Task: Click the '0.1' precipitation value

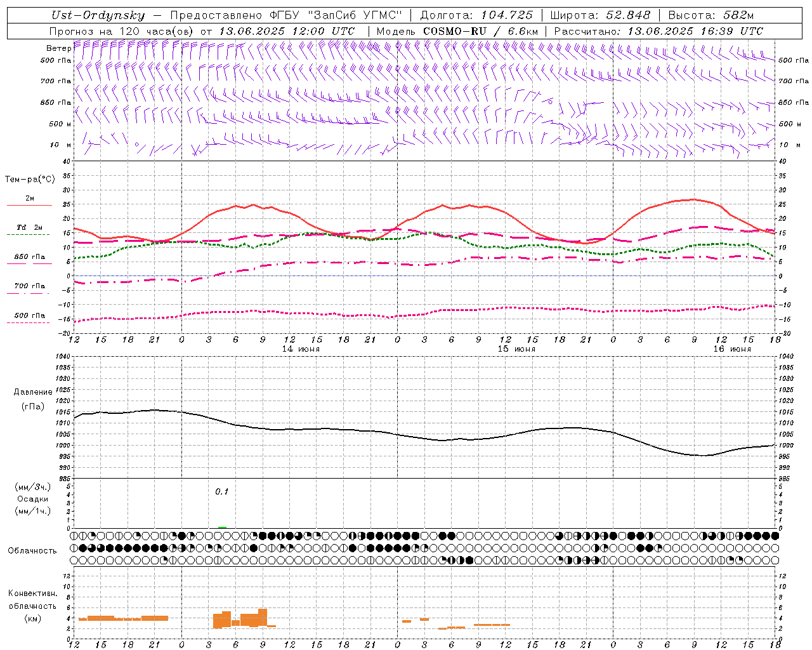Action: pos(221,491)
